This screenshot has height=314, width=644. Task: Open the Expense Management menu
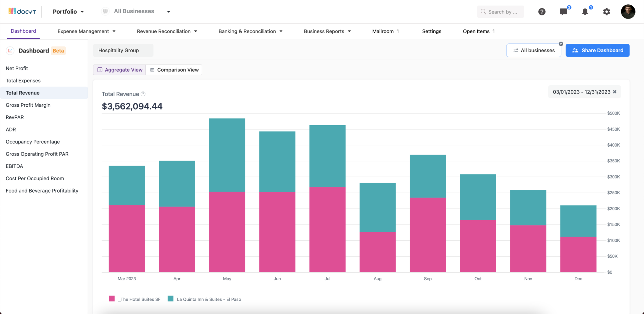86,31
